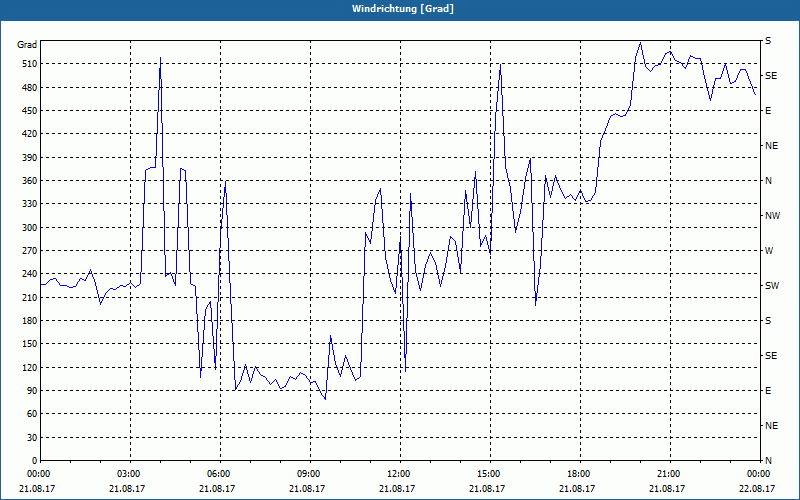The height and width of the screenshot is (500, 800).
Task: Select the 240 Grad axis value
Action: tap(29, 274)
